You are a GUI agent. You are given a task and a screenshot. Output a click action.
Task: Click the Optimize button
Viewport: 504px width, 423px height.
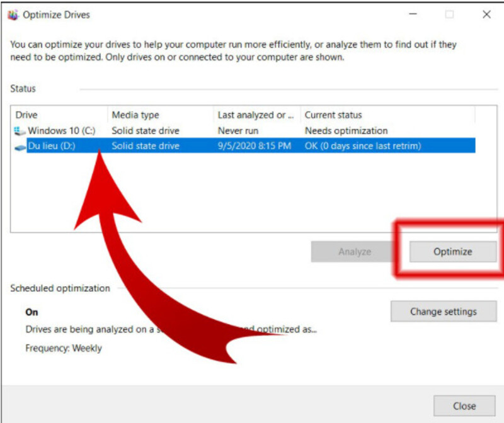tap(453, 252)
